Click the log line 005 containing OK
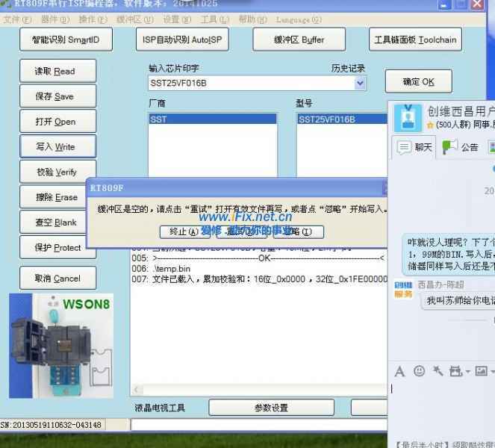Screen dimensions: 495x448 pyautogui.click(x=258, y=258)
